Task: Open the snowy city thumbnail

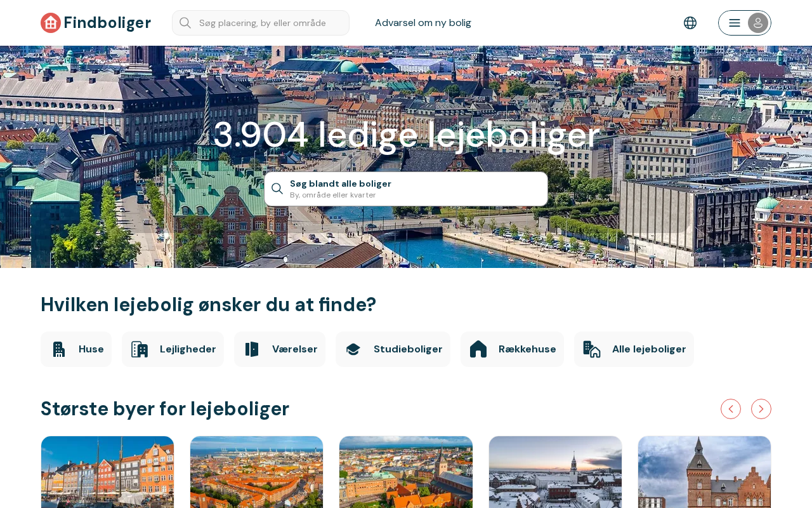Action: pyautogui.click(x=555, y=472)
